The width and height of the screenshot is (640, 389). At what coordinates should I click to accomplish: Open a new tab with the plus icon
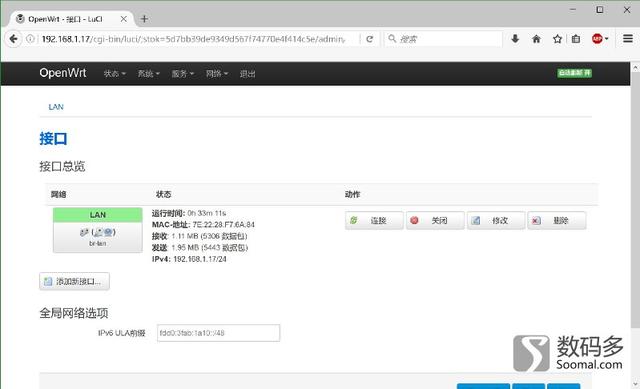(x=144, y=19)
